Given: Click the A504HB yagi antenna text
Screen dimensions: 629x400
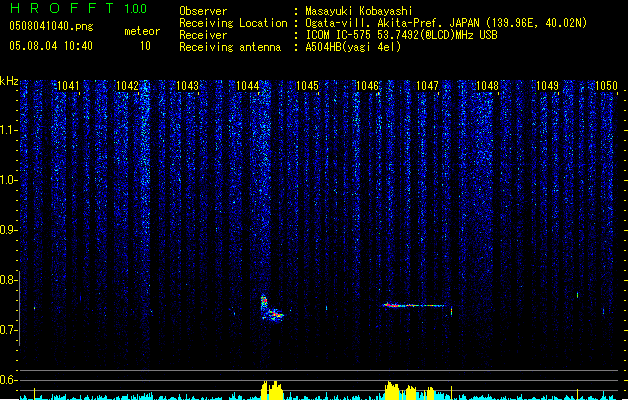Looking at the screenshot, I should coord(353,47).
